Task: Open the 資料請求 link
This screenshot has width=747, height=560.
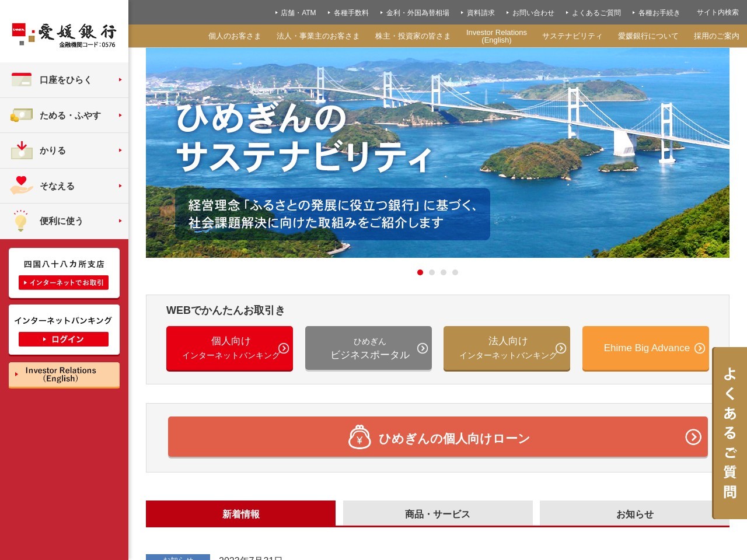Action: [478, 12]
